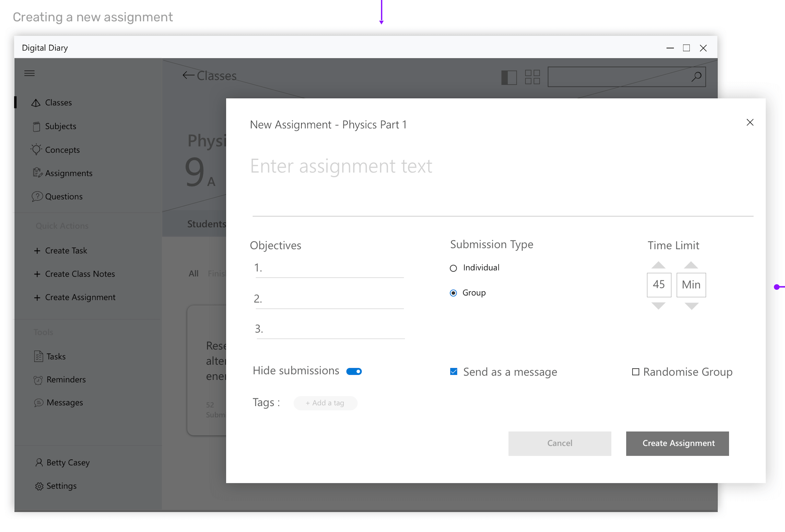Image resolution: width=785 pixels, height=532 pixels.
Task: Increase the 45 time value arrow
Action: coord(658,265)
